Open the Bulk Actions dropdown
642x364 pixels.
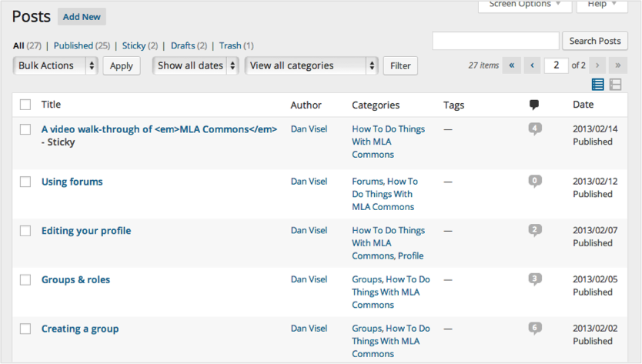point(55,65)
